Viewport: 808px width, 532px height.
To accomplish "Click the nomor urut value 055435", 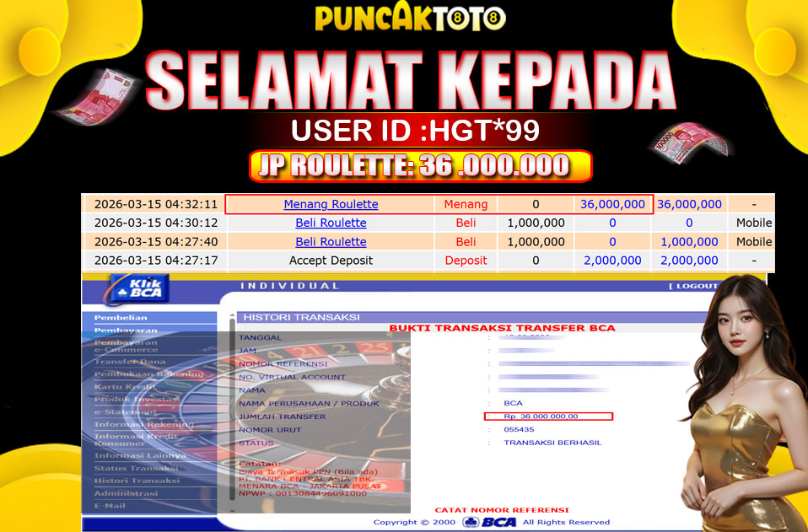I will coord(519,429).
